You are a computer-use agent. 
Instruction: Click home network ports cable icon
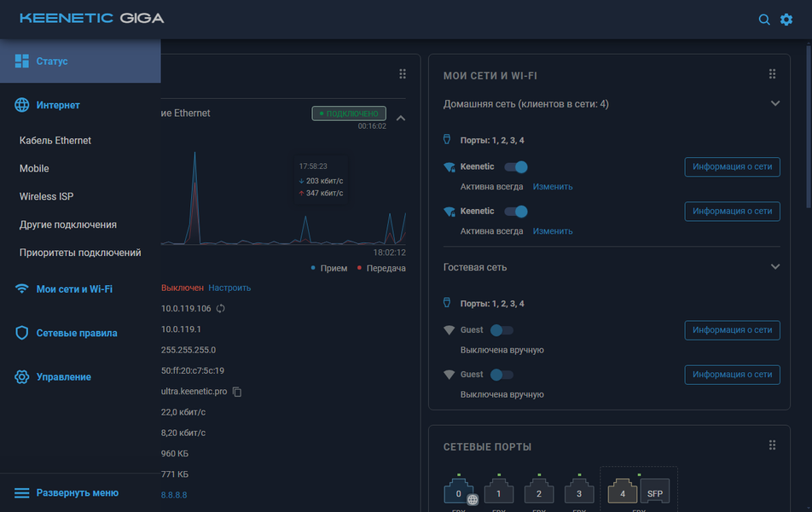tap(447, 139)
